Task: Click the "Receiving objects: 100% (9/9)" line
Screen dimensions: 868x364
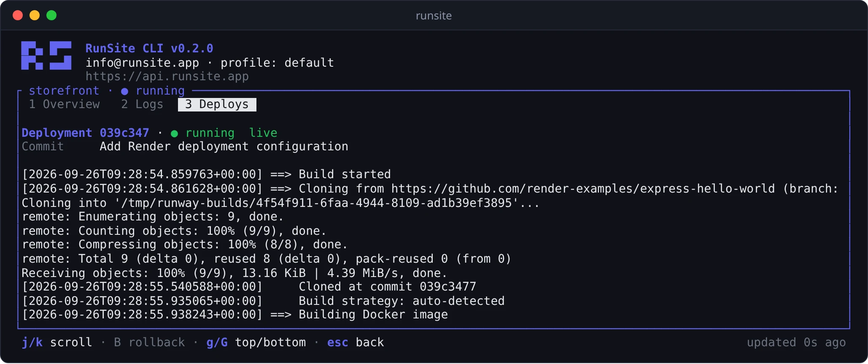Action: click(x=235, y=273)
